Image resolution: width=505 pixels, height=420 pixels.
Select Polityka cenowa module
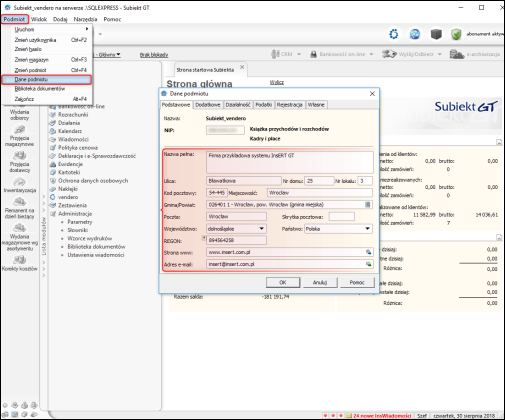pos(78,147)
